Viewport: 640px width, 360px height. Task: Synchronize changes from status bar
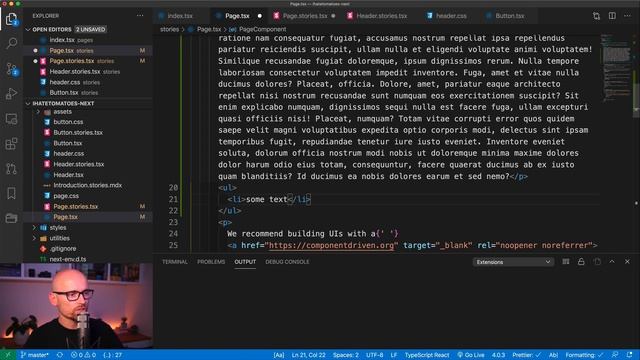(x=60, y=355)
